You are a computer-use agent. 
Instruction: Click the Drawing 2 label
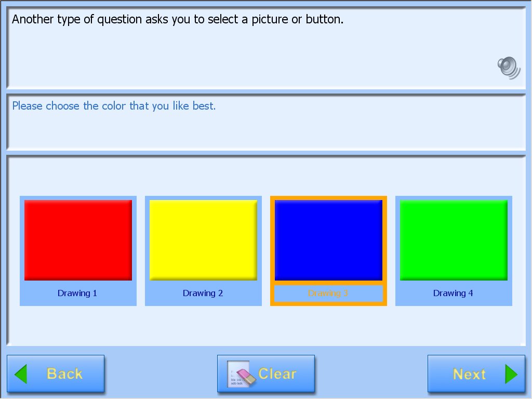click(x=203, y=293)
